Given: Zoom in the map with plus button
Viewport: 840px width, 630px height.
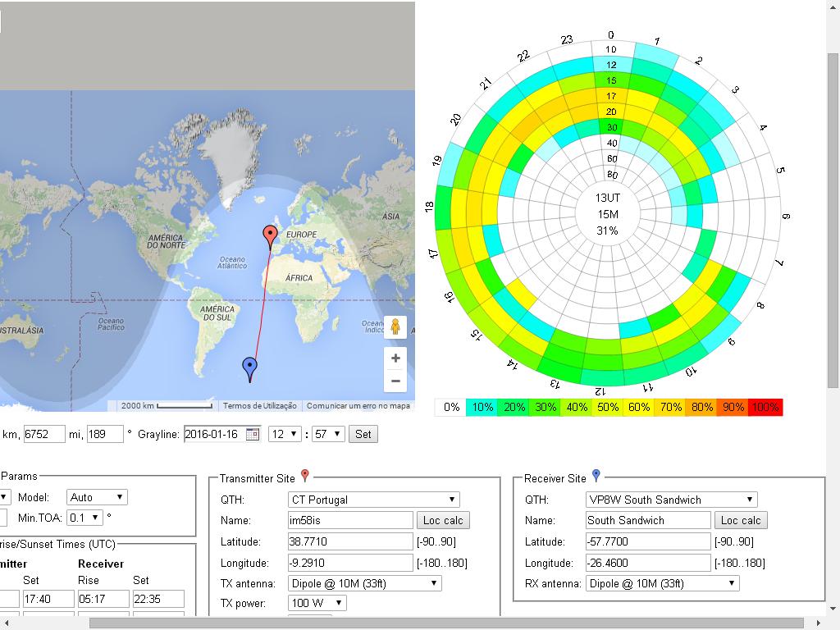Looking at the screenshot, I should click(x=395, y=358).
